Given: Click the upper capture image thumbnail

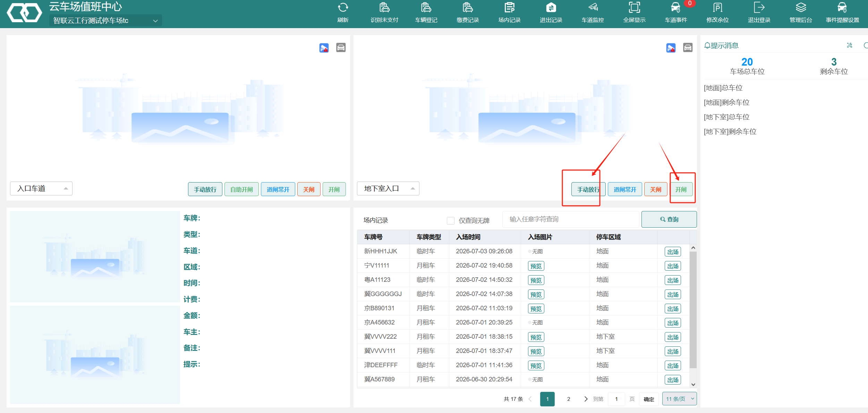Looking at the screenshot, I should click(x=95, y=256).
